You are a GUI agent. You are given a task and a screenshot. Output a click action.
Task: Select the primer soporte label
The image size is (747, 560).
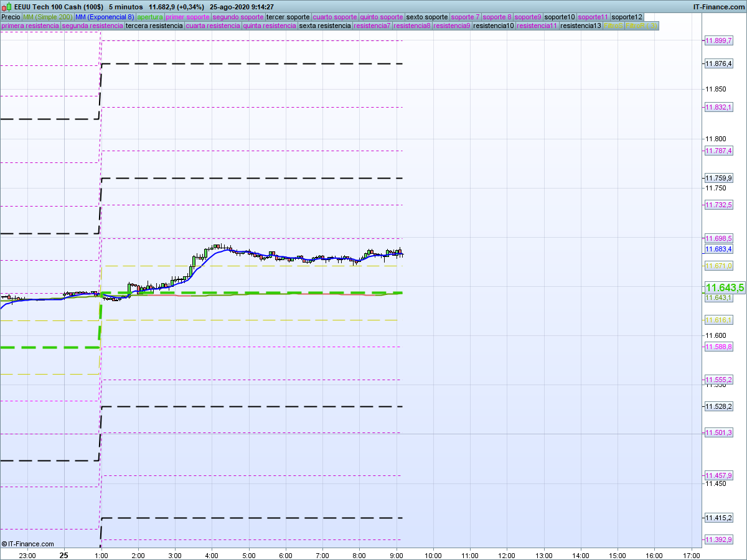(187, 17)
